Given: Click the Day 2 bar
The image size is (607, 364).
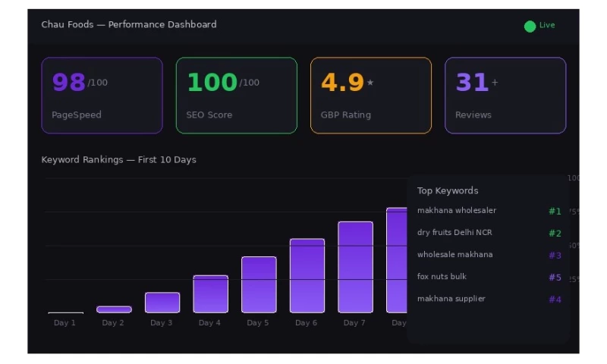Looking at the screenshot, I should [115, 309].
